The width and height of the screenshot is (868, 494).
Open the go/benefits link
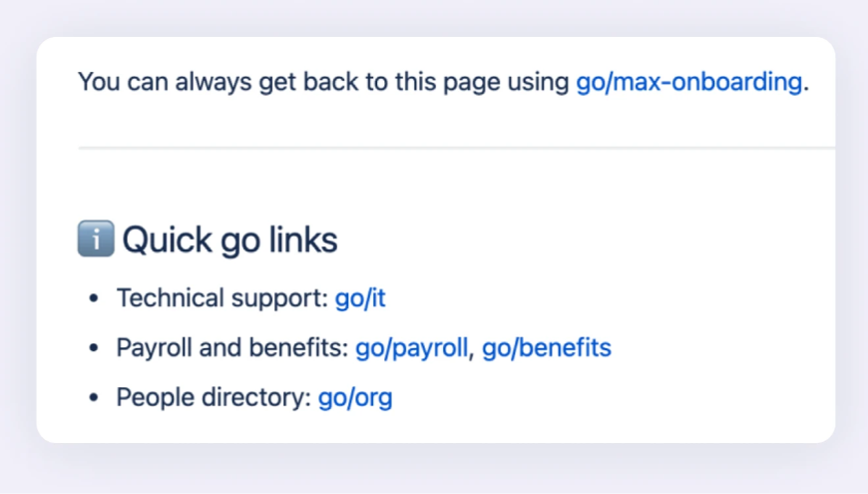(x=547, y=348)
